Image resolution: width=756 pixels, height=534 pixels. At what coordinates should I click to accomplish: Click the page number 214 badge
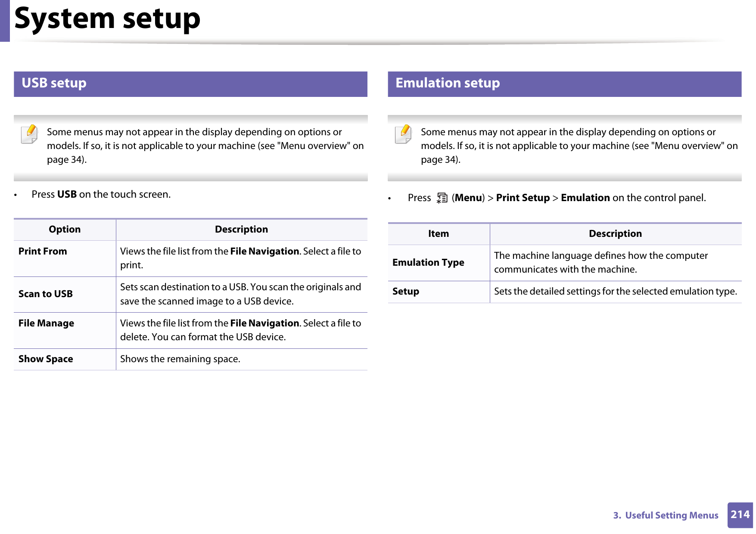pos(740,515)
